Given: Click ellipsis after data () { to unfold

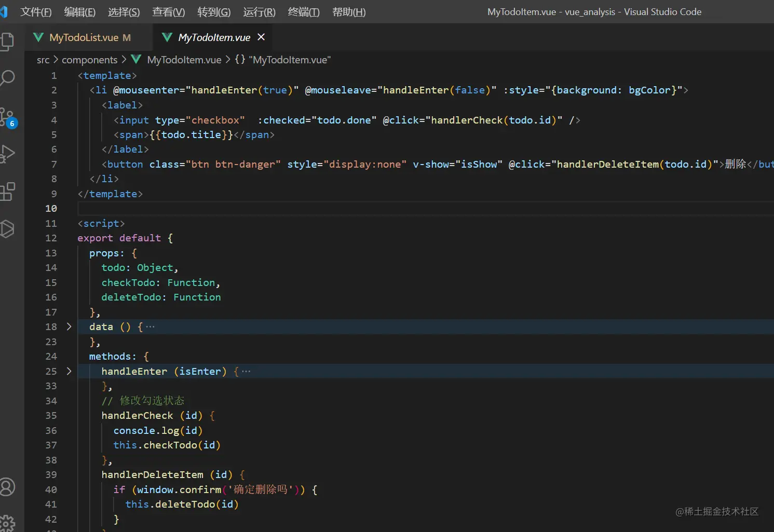Looking at the screenshot, I should click(150, 326).
